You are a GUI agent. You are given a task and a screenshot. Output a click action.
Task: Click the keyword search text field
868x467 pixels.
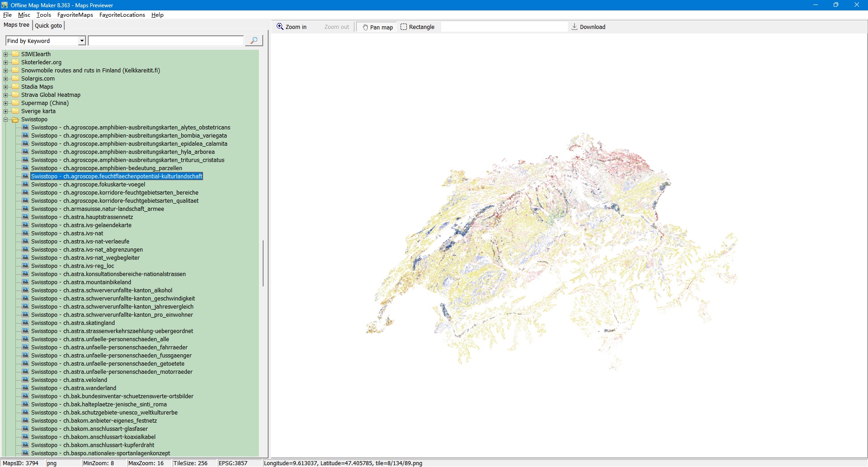pos(165,41)
